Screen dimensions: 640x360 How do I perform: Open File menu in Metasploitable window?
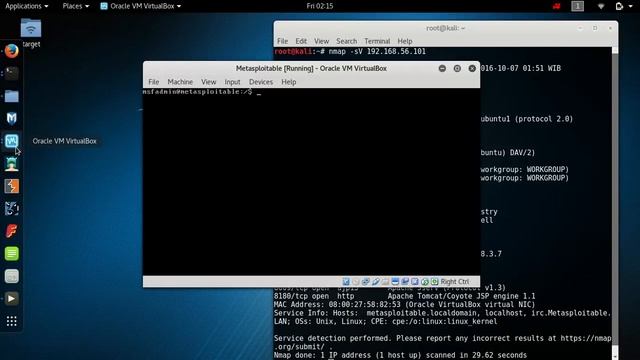point(153,82)
